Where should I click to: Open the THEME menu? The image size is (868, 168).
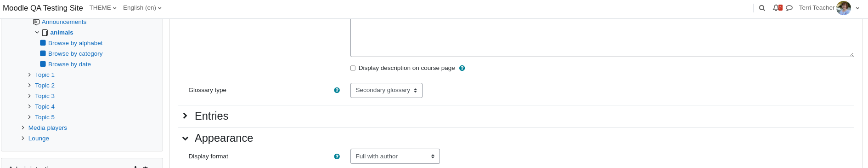103,8
